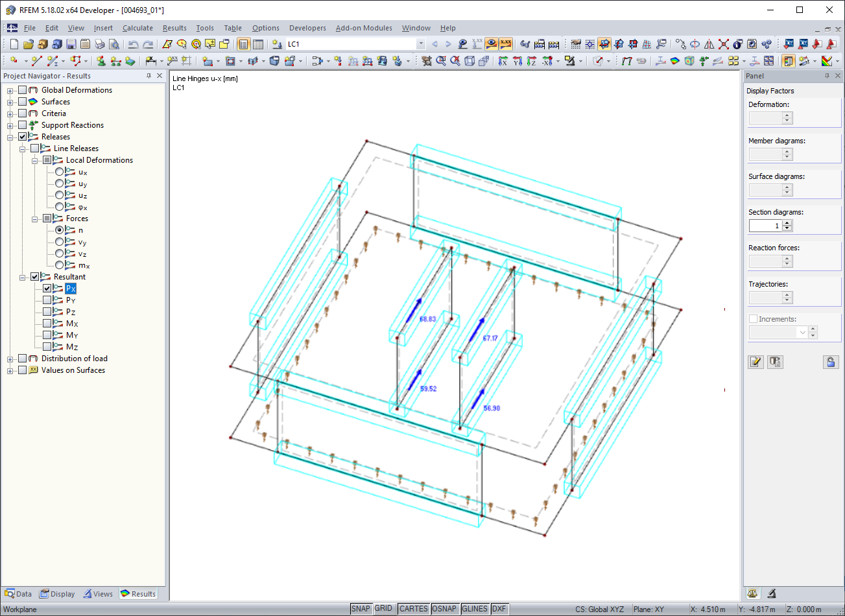Click the New Nodal Support icon
Viewport: 845px width, 616px height.
point(101,61)
